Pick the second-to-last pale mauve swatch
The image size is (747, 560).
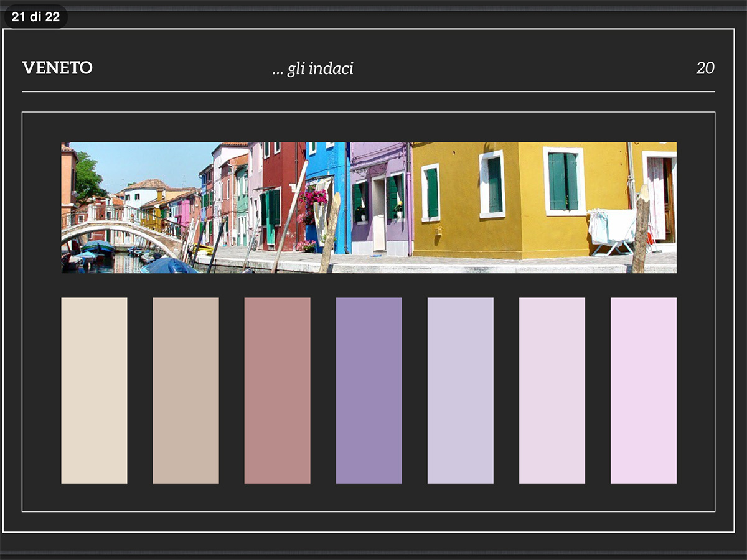(552, 390)
